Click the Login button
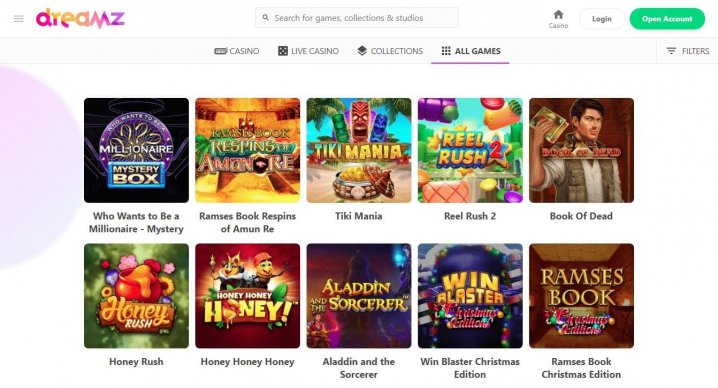The height and width of the screenshot is (388, 718). (x=602, y=19)
